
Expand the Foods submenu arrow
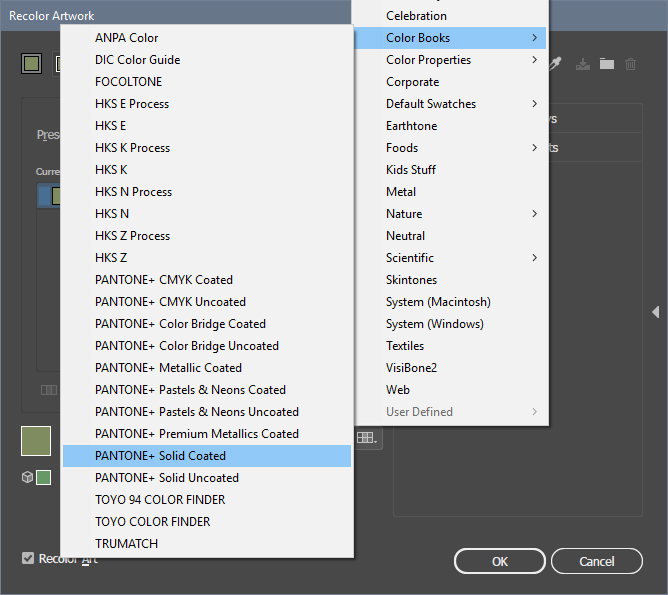[x=535, y=148]
